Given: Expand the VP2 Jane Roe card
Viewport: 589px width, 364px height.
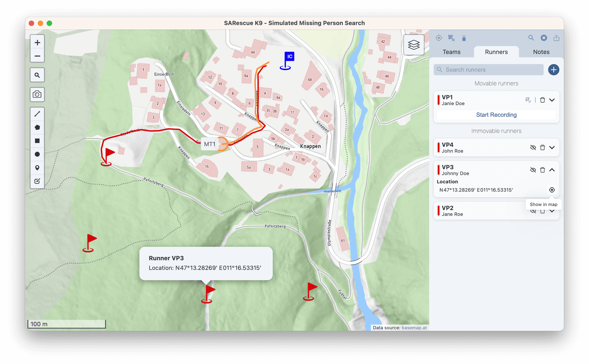Looking at the screenshot, I should (552, 211).
